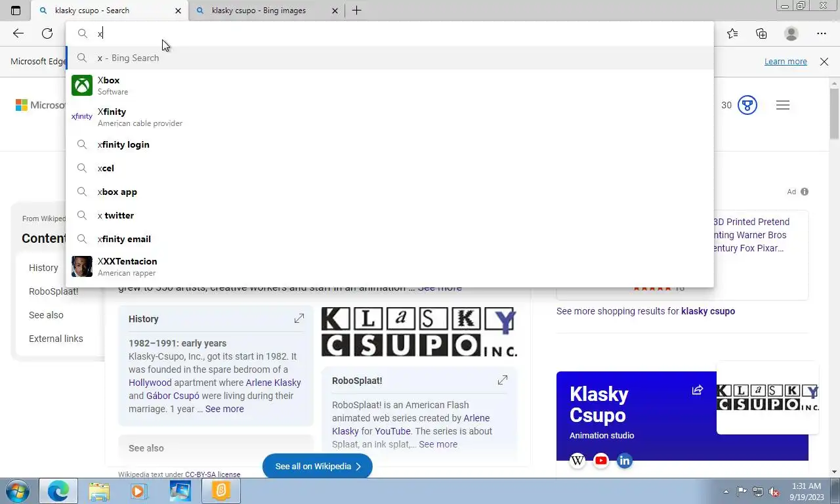Select the 'xfinity login' suggestion
Image resolution: width=840 pixels, height=504 pixels.
point(390,144)
